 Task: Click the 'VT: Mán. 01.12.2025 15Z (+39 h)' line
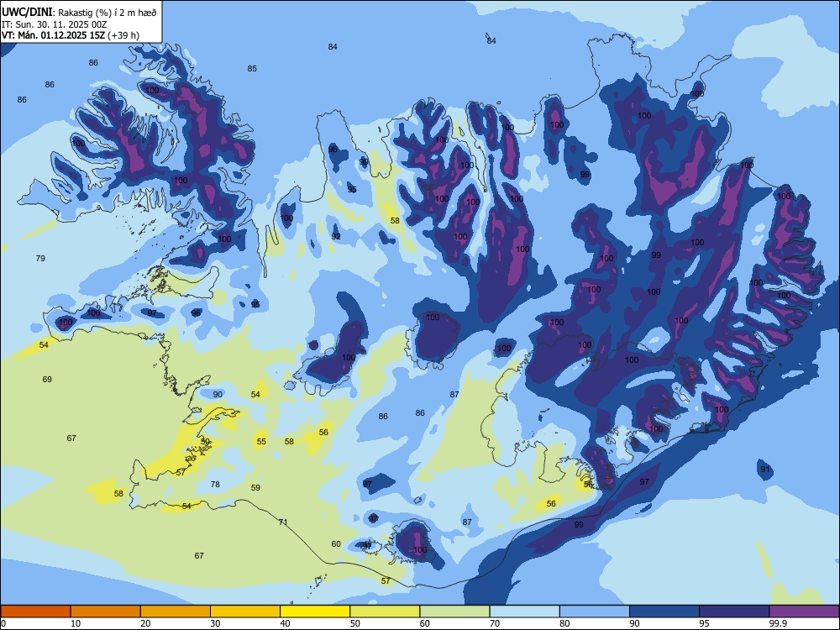coord(71,35)
